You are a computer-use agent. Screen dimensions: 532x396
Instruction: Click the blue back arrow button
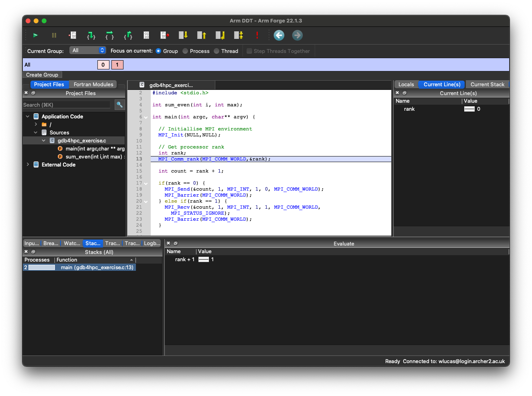(x=279, y=35)
